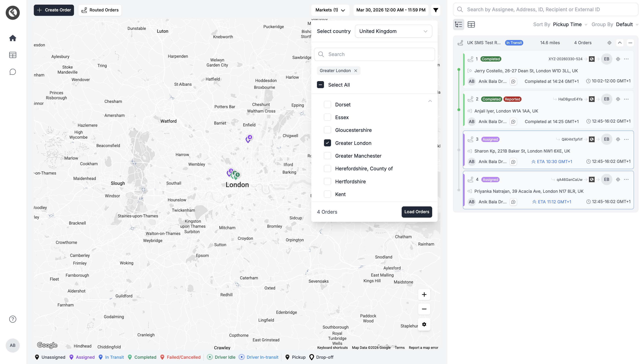Open more options for order 3

626,139
